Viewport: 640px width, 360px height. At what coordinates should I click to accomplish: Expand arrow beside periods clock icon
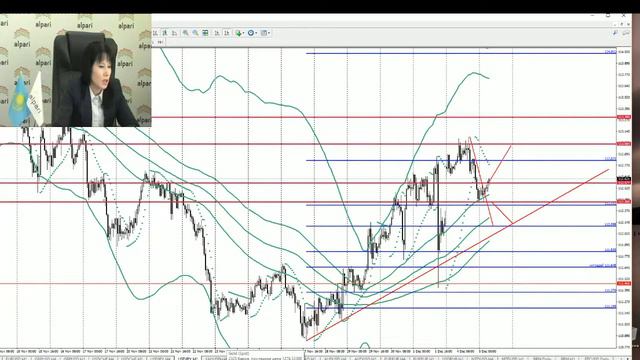[256, 33]
